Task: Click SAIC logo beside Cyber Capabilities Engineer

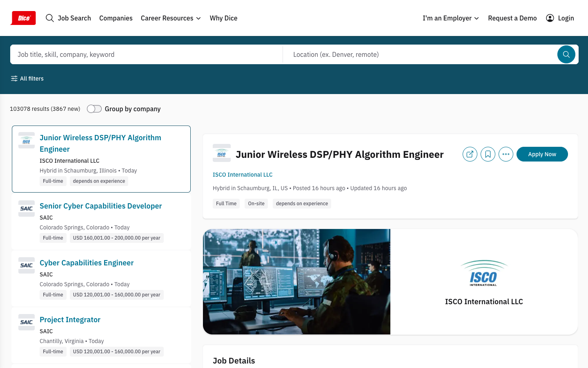Action: 27,265
